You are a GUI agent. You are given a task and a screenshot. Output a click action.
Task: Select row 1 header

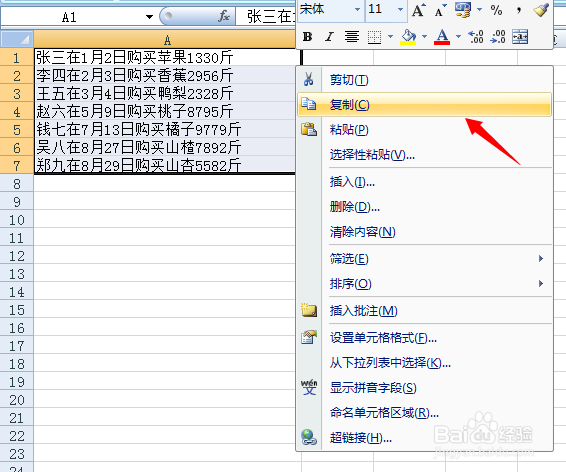17,58
